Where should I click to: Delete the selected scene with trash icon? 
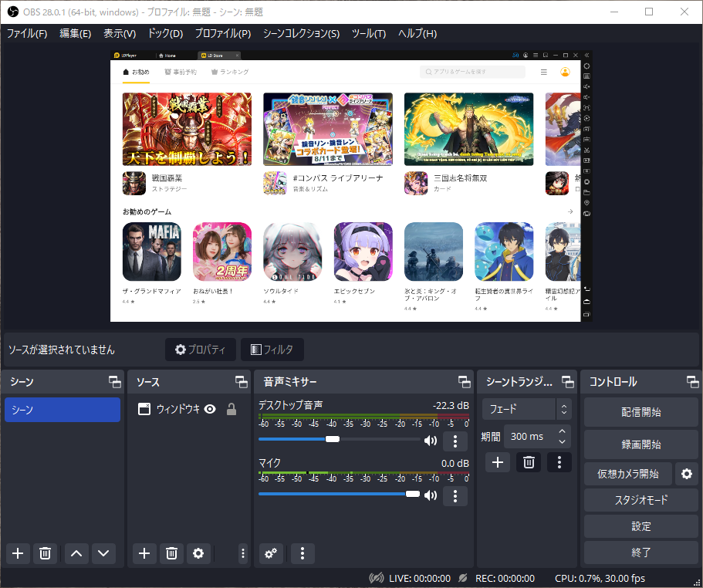[x=46, y=553]
